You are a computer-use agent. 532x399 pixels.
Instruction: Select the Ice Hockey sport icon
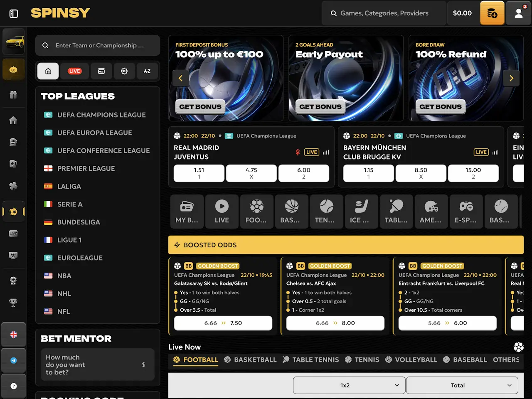(x=361, y=212)
